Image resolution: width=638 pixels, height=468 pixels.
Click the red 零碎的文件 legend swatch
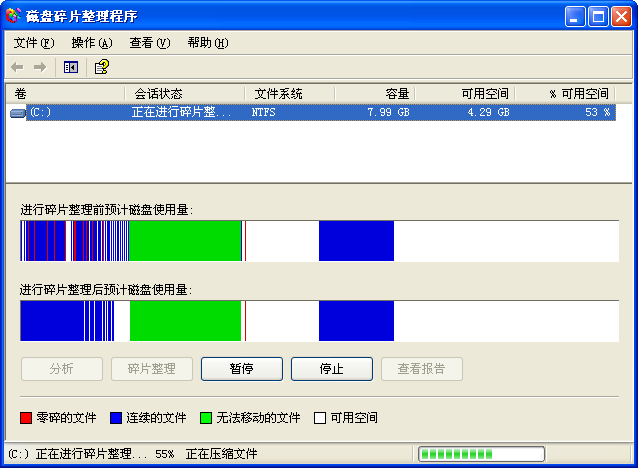coord(26,418)
